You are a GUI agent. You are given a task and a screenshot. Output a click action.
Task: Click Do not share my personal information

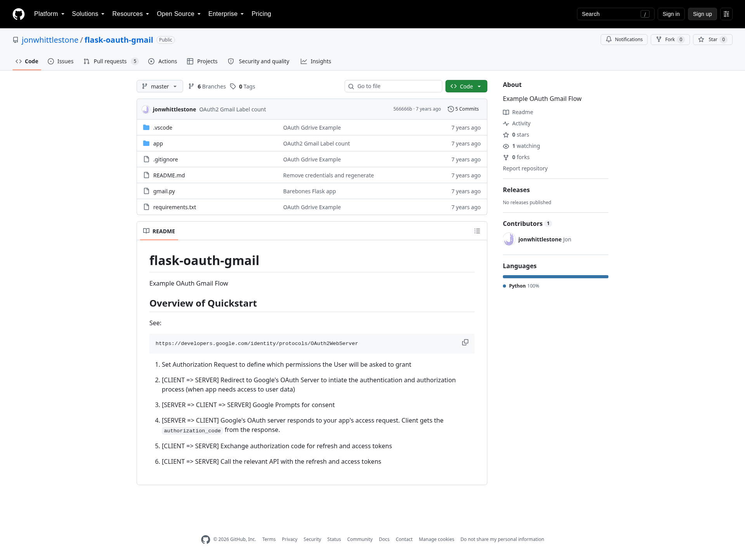(502, 539)
